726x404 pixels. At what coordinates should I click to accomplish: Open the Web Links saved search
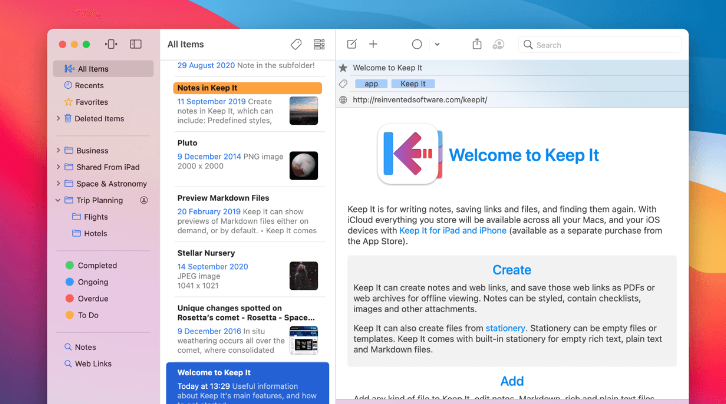(95, 364)
